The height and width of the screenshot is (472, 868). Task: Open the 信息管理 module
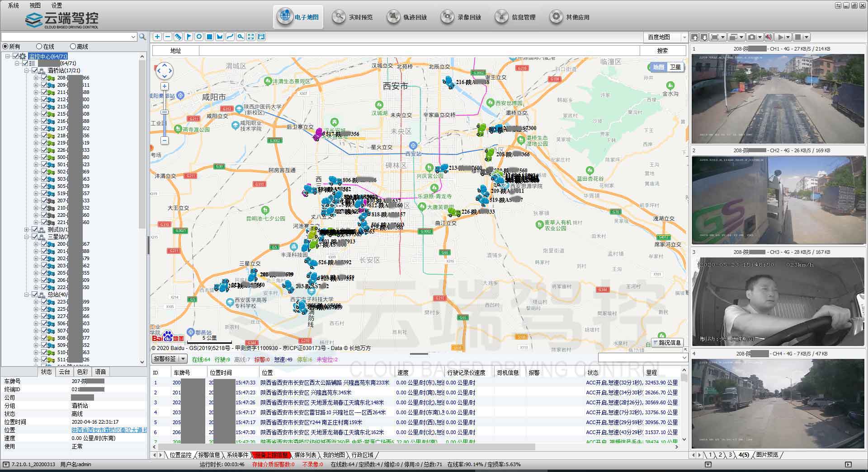pyautogui.click(x=515, y=17)
